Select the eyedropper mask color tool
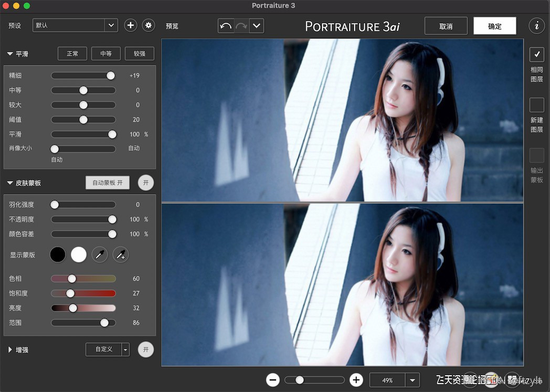550x392 pixels. (x=100, y=255)
